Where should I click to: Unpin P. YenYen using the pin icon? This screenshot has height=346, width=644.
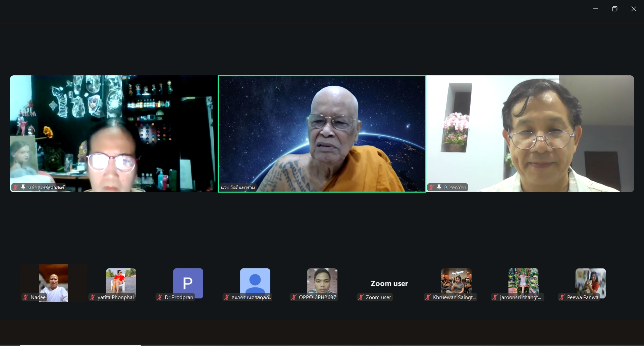click(x=439, y=188)
